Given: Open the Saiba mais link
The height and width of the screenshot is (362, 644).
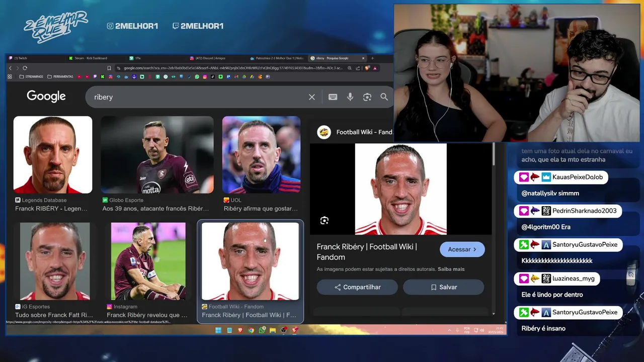Looking at the screenshot, I should point(451,269).
